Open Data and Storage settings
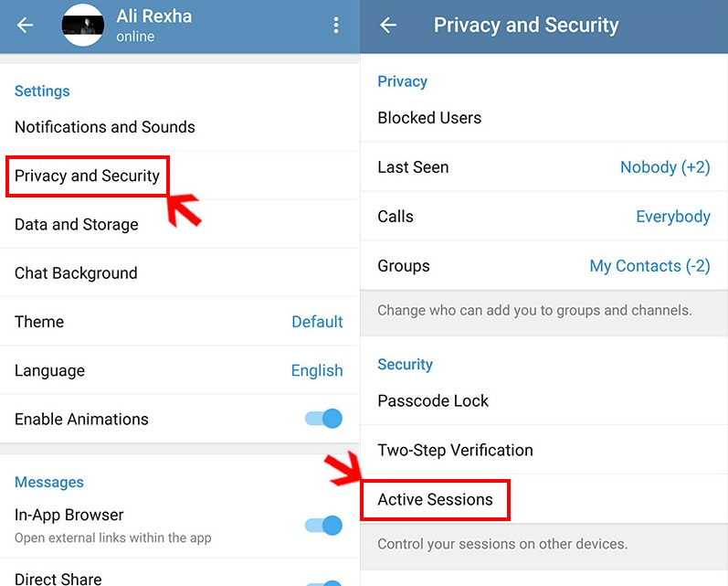This screenshot has height=586, width=728. click(180, 225)
